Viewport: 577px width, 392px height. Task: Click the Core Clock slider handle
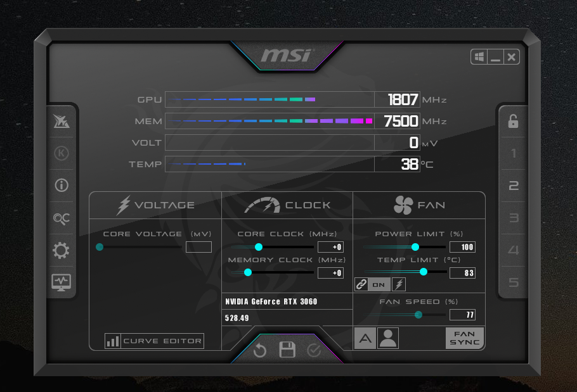259,247
